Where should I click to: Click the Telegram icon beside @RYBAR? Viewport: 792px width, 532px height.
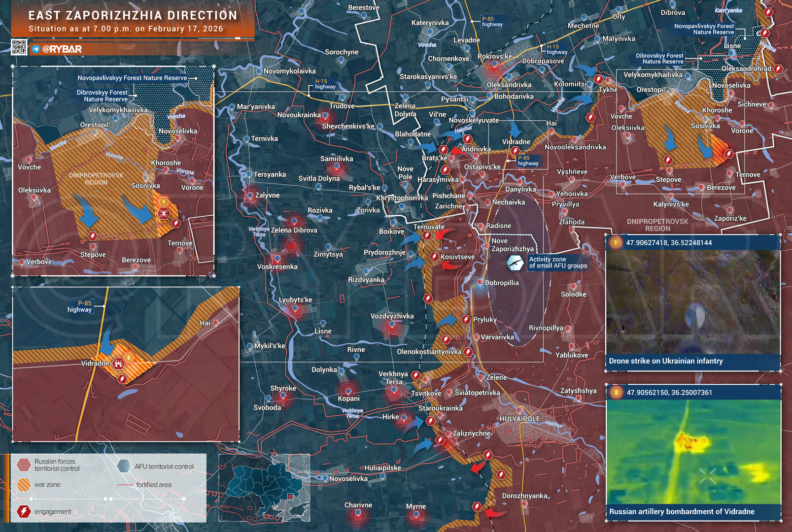[36, 49]
